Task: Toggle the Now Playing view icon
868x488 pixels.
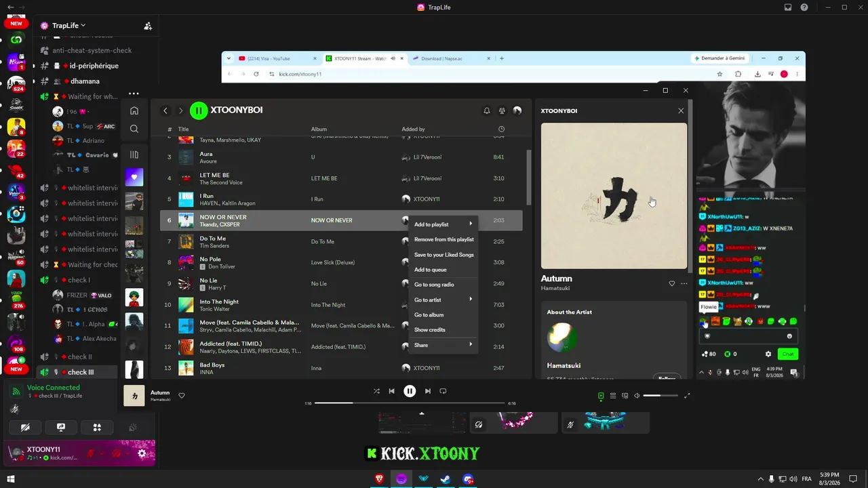Action: click(x=601, y=395)
